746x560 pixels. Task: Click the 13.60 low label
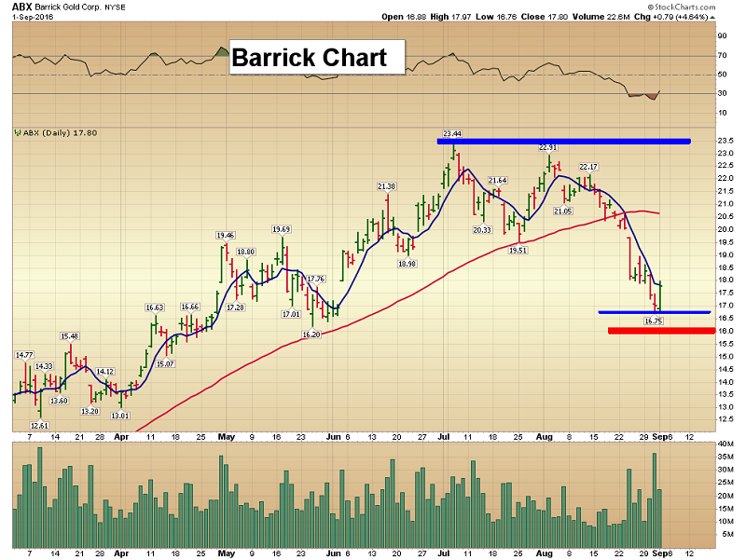[59, 401]
